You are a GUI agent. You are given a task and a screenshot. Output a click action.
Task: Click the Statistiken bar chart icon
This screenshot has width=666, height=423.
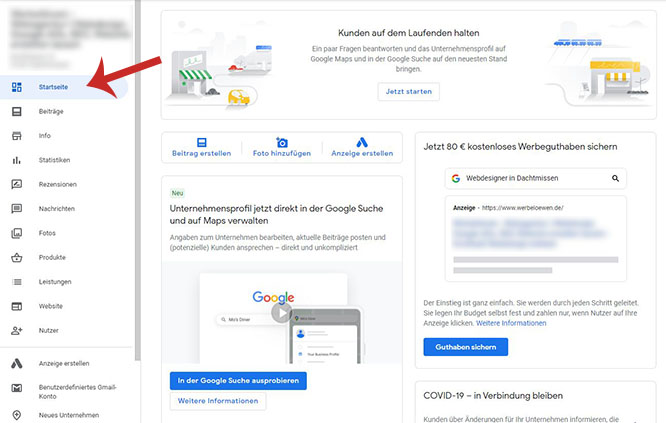(x=17, y=160)
